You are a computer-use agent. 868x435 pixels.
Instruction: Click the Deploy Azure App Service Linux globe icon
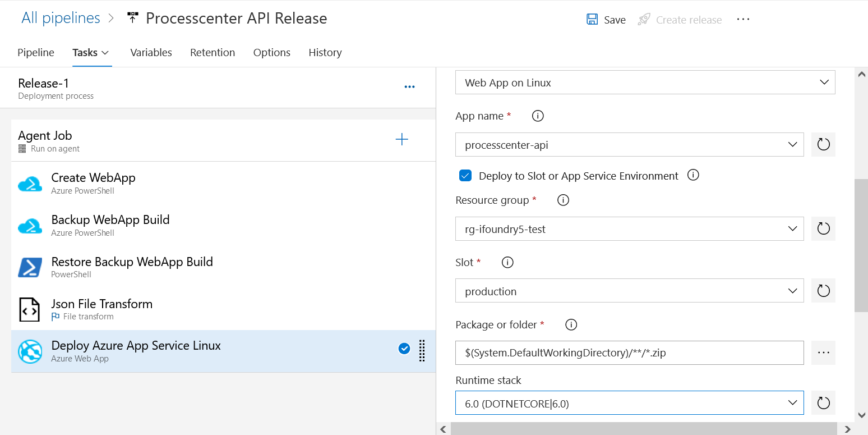coord(30,351)
